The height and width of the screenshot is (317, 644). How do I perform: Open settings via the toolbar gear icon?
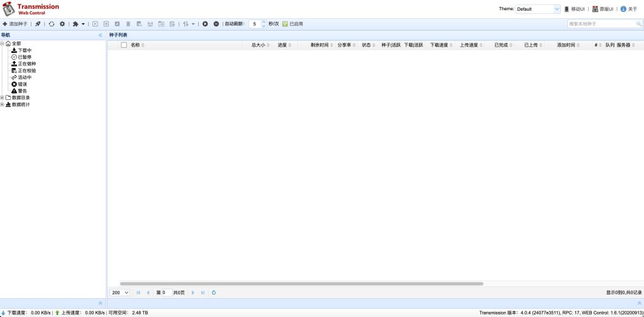click(x=62, y=25)
